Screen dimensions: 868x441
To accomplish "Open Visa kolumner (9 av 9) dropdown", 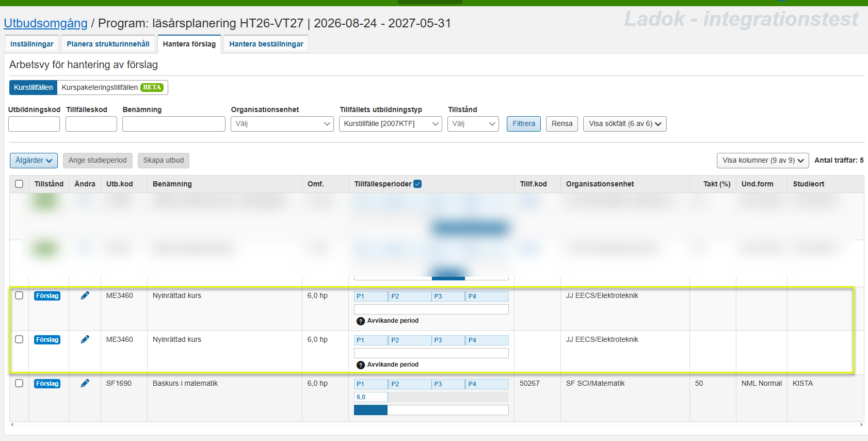I will click(762, 161).
